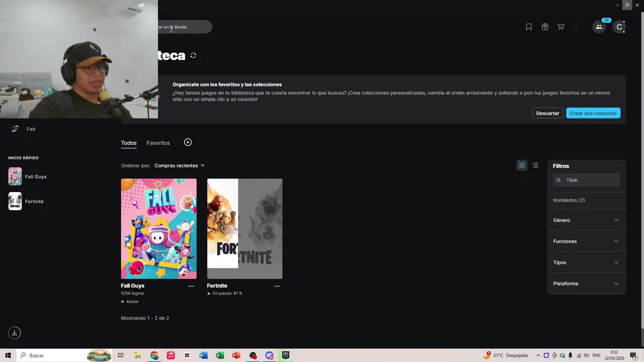Click Crear una colección button
Image resolution: width=644 pixels, height=362 pixels.
[x=593, y=113]
